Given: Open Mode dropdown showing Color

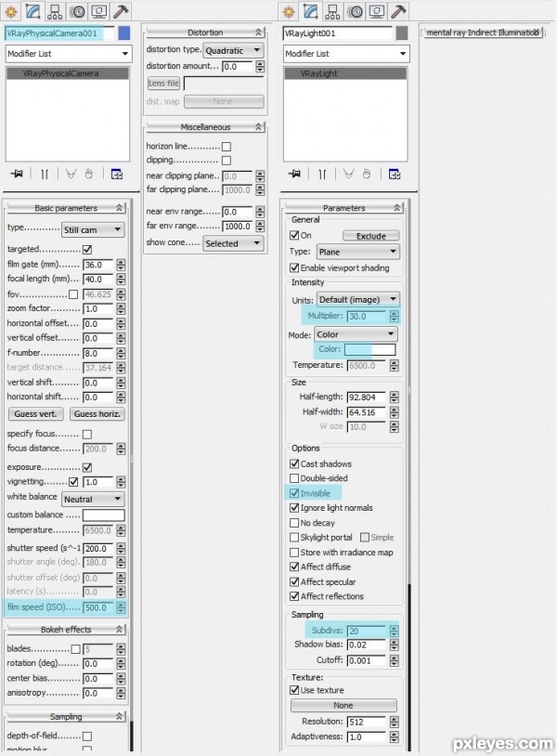Looking at the screenshot, I should pyautogui.click(x=356, y=334).
